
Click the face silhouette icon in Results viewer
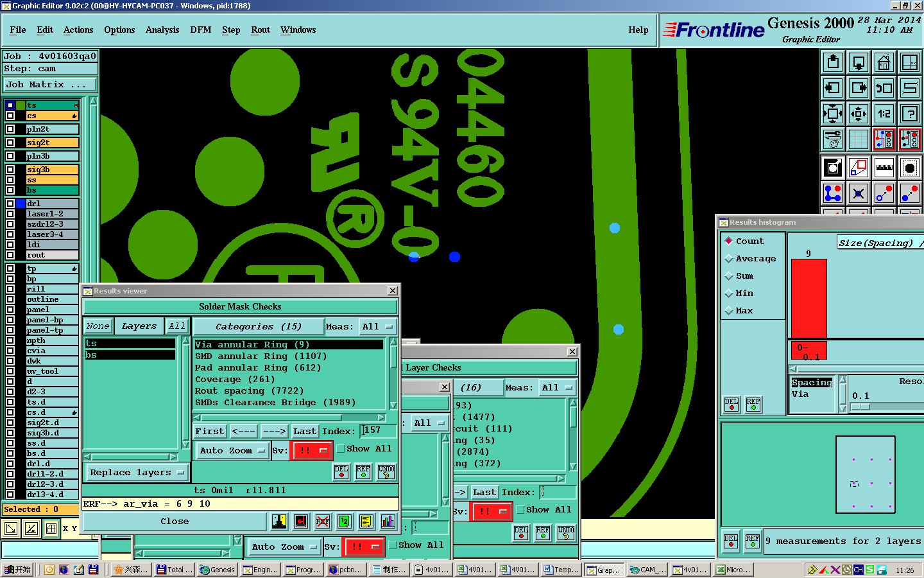(x=279, y=521)
